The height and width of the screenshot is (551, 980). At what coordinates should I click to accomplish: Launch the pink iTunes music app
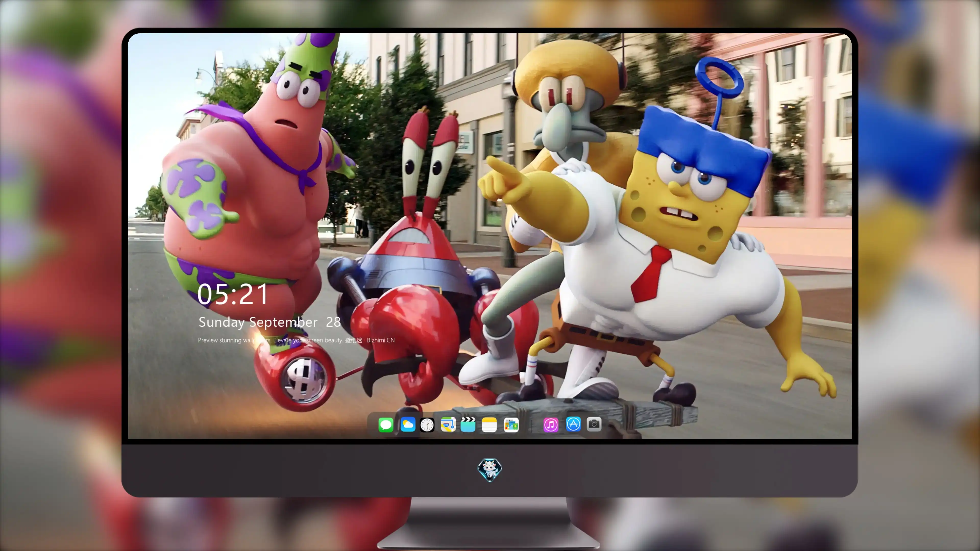(551, 425)
